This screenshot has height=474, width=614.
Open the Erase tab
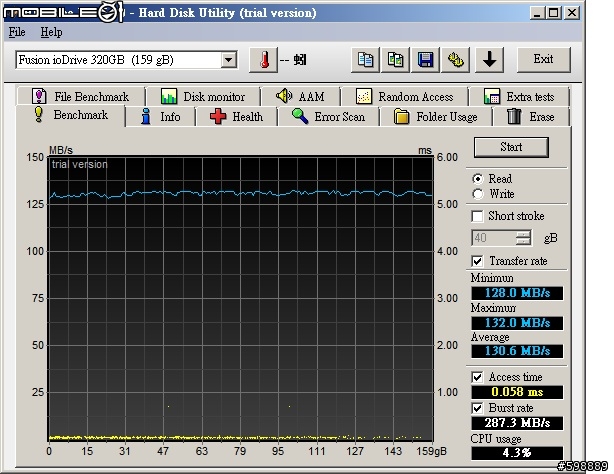coord(531,117)
